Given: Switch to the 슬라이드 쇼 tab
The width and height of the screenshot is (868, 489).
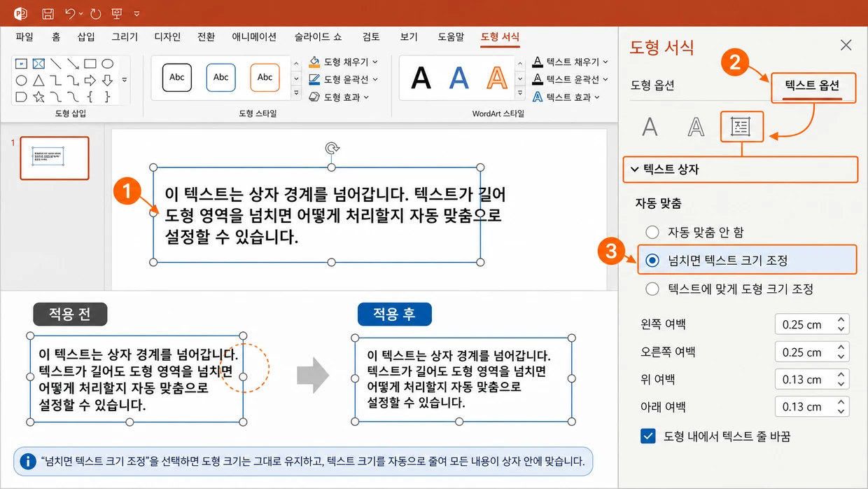Looking at the screenshot, I should point(318,37).
